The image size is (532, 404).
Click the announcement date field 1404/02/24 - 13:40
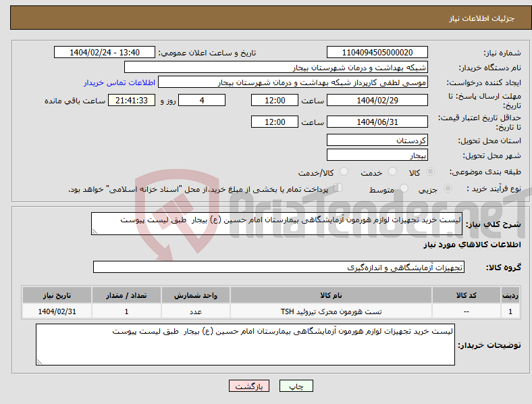pos(105,52)
